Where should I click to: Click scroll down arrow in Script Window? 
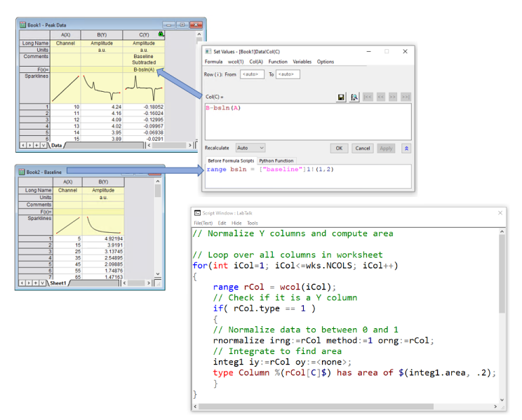[x=502, y=400]
